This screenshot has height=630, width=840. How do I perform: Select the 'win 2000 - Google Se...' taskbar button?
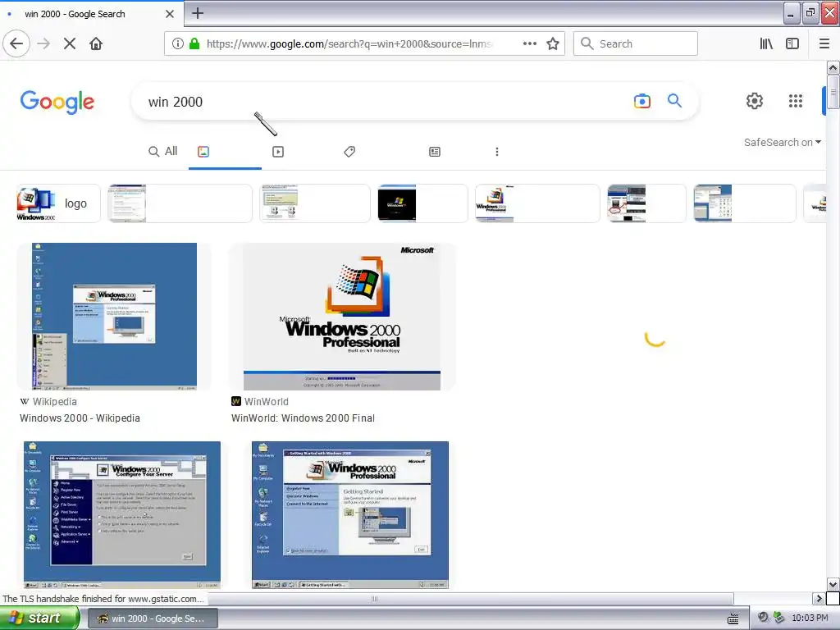click(152, 619)
